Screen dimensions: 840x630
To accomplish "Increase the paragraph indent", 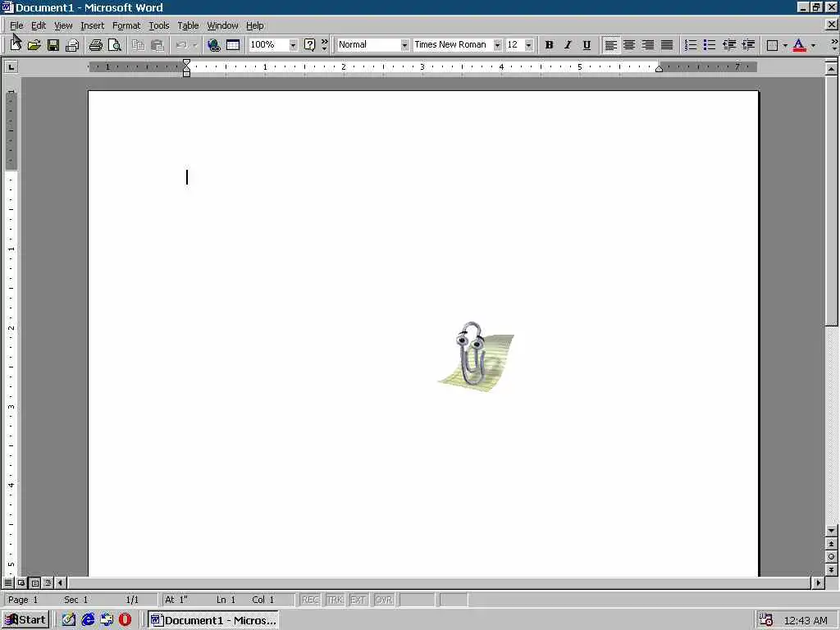I will coord(748,45).
